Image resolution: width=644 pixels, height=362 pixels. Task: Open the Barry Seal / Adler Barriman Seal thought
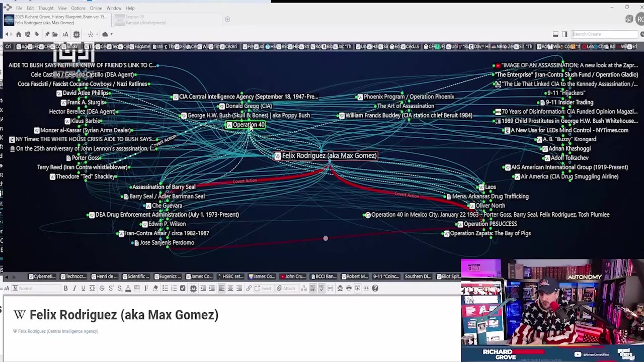[164, 196]
